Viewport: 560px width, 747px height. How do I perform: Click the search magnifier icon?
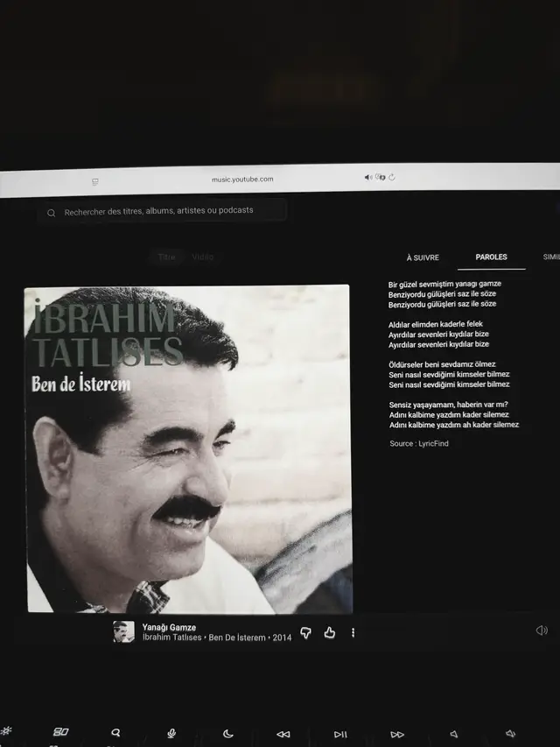51,213
